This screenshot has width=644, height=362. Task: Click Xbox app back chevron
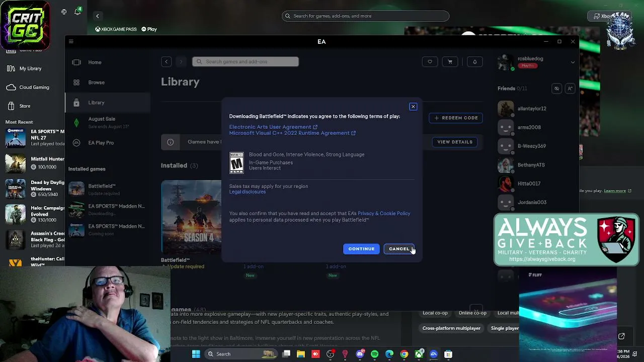tap(98, 16)
